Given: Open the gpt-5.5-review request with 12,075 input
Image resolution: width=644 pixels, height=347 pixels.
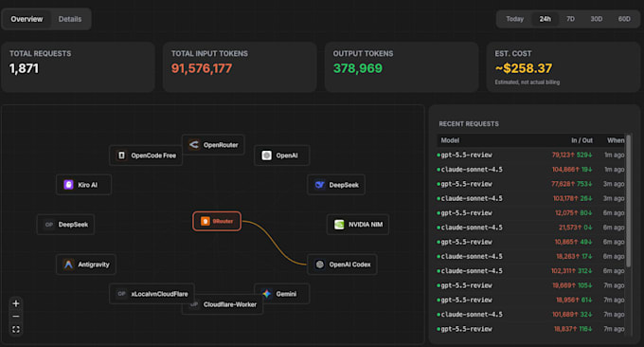Looking at the screenshot, I should pyautogui.click(x=530, y=213).
